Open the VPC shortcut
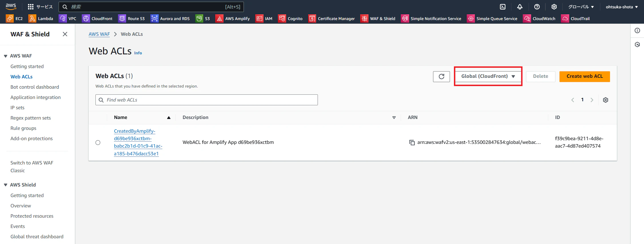Viewport: 644px width, 244px height. click(x=68, y=19)
